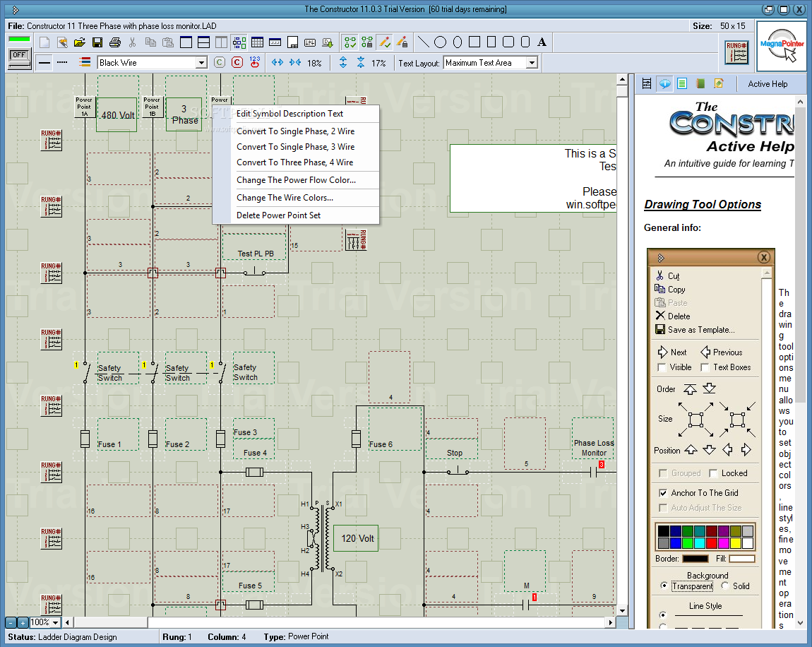The image size is (812, 647).
Task: Expand horizontal spacing with blue arrows
Action: (277, 63)
